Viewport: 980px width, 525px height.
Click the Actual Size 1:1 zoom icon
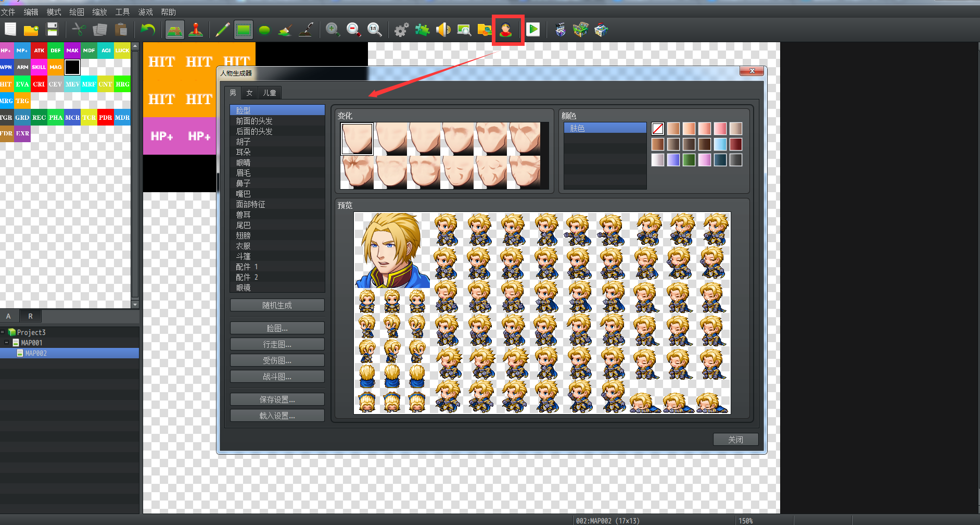(375, 30)
